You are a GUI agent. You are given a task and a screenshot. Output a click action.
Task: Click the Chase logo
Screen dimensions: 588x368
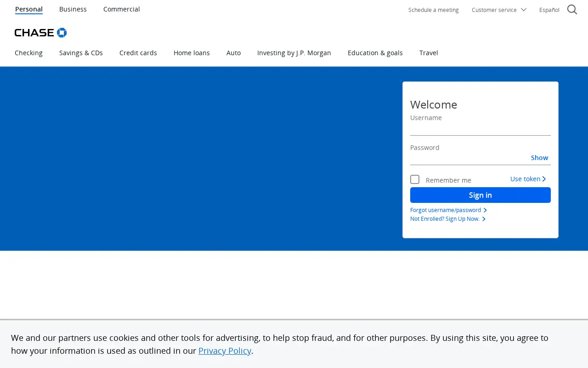click(41, 33)
